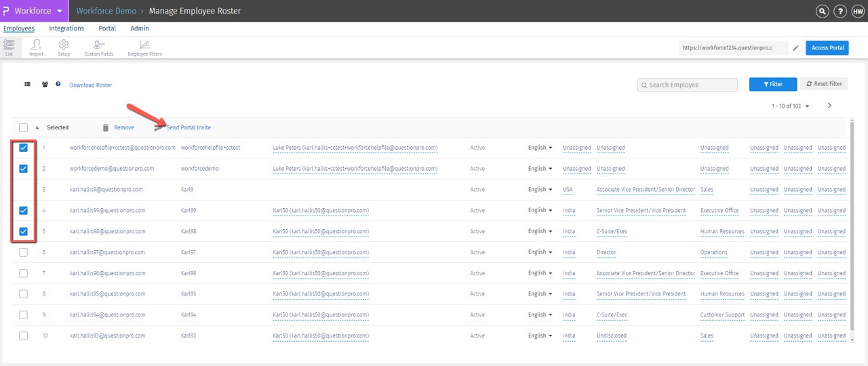868x366 pixels.
Task: Open English language dropdown for Karl9
Action: coord(540,189)
